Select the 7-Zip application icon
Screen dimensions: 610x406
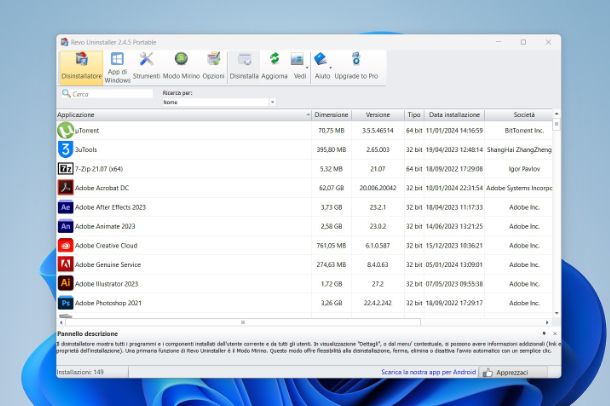coord(65,168)
